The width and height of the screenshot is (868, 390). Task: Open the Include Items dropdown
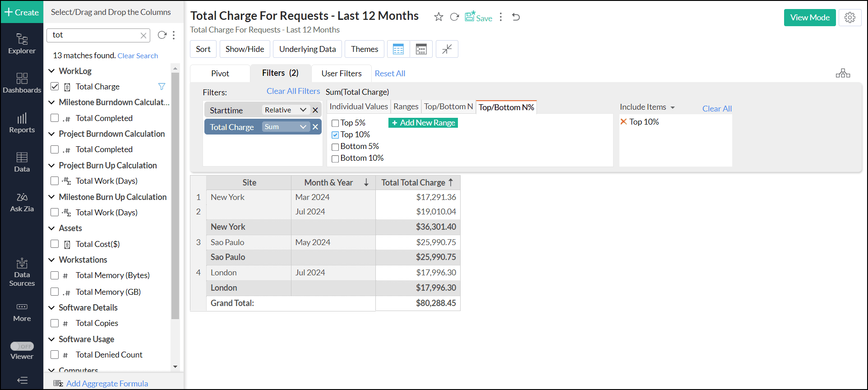click(x=647, y=107)
